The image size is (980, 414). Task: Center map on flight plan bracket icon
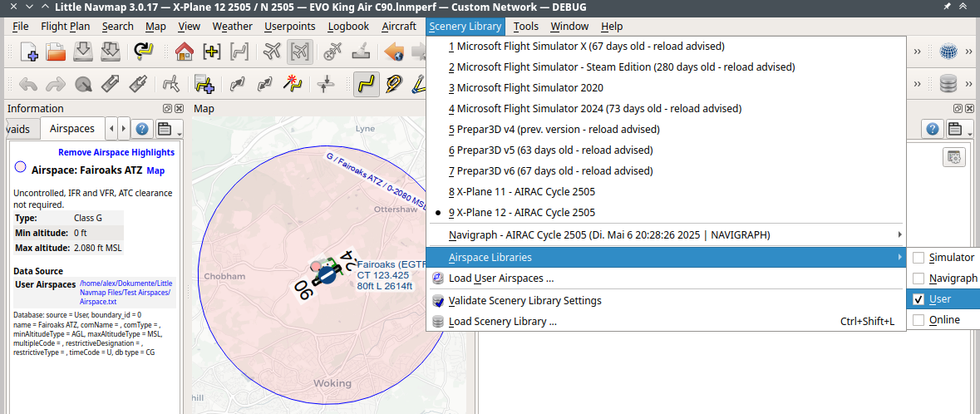click(x=238, y=52)
